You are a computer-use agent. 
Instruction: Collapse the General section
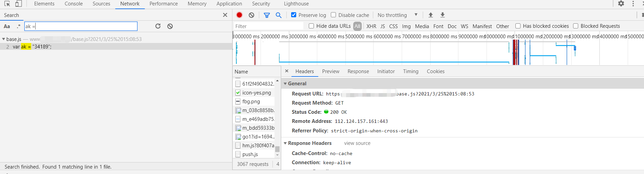tap(285, 84)
